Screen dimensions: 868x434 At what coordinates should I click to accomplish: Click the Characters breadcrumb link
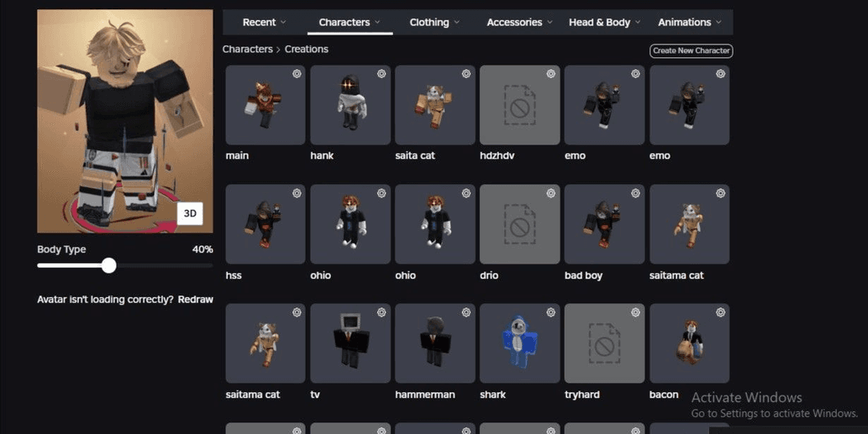click(247, 50)
